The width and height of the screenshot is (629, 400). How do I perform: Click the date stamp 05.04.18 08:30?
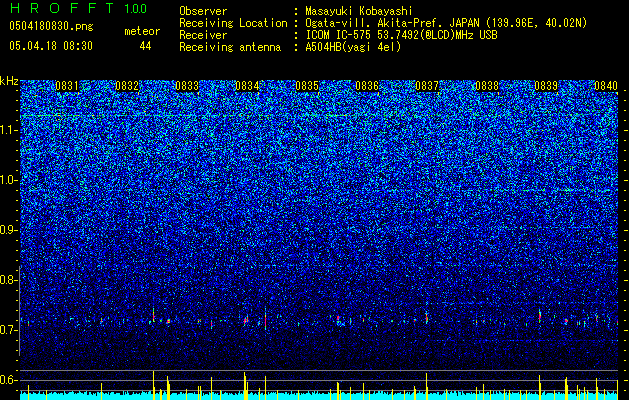pyautogui.click(x=51, y=46)
